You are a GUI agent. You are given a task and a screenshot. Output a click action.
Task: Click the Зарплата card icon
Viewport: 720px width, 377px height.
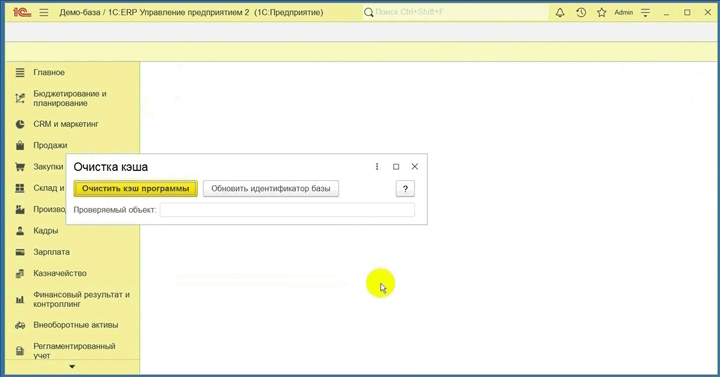click(20, 252)
